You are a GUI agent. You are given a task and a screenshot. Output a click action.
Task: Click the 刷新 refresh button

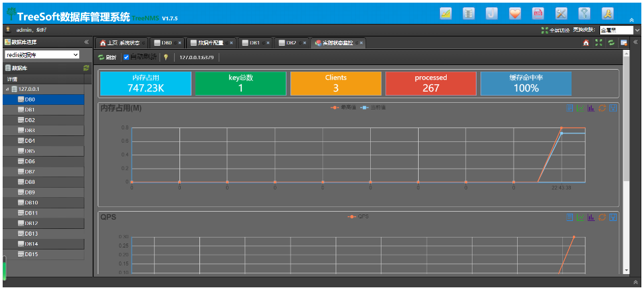click(108, 57)
